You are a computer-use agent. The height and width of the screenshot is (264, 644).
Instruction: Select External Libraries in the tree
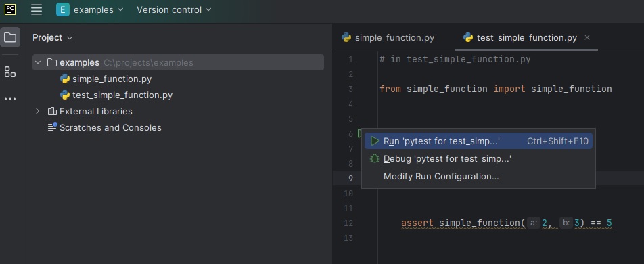pos(95,111)
